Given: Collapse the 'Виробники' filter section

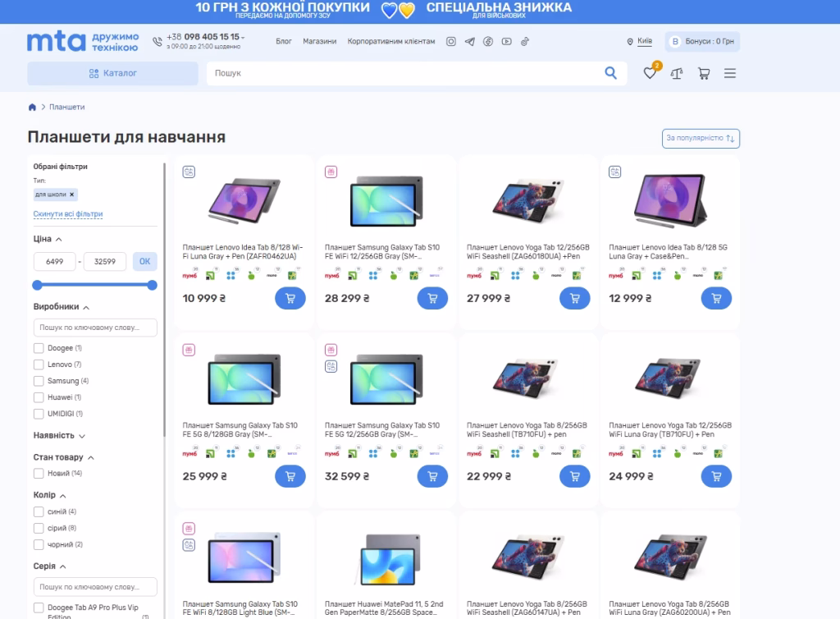Looking at the screenshot, I should [61, 306].
